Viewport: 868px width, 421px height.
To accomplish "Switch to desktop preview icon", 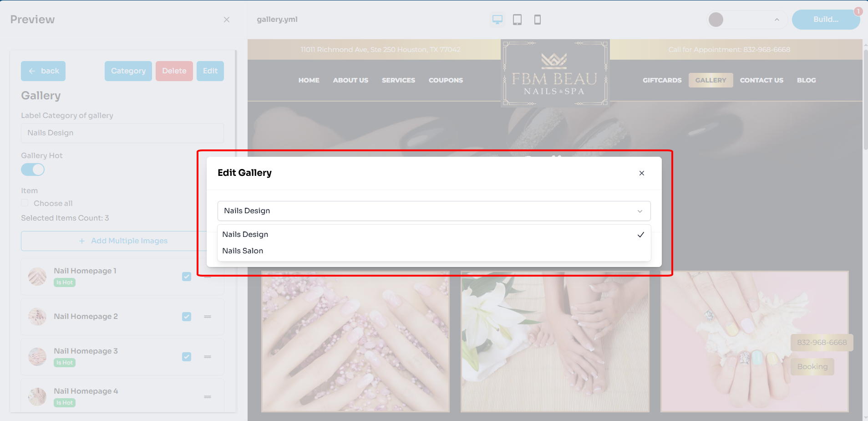I will point(497,20).
